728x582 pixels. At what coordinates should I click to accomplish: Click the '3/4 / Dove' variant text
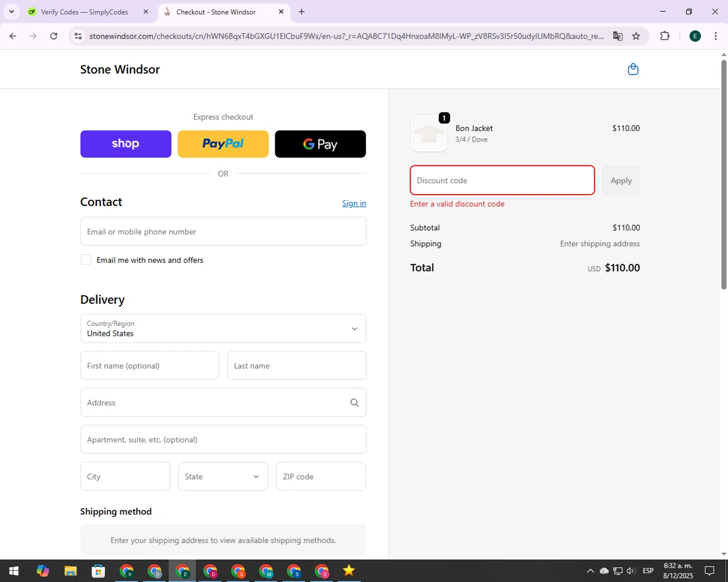coord(471,139)
